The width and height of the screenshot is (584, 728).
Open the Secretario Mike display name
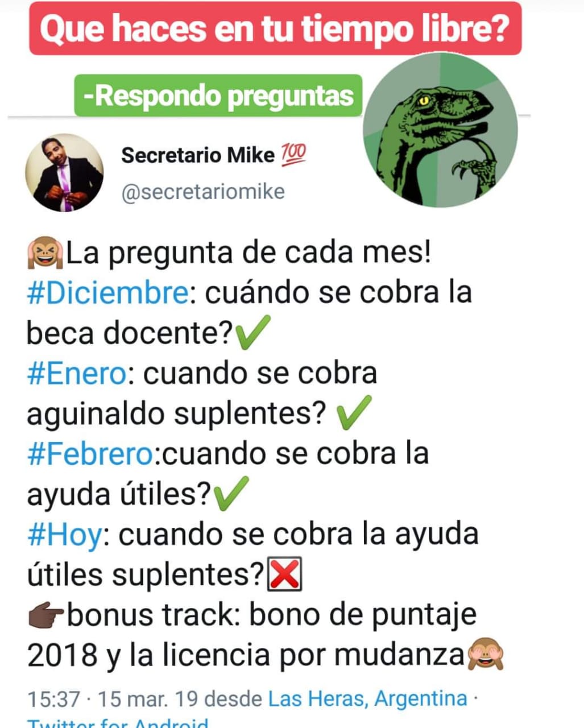coord(198,155)
